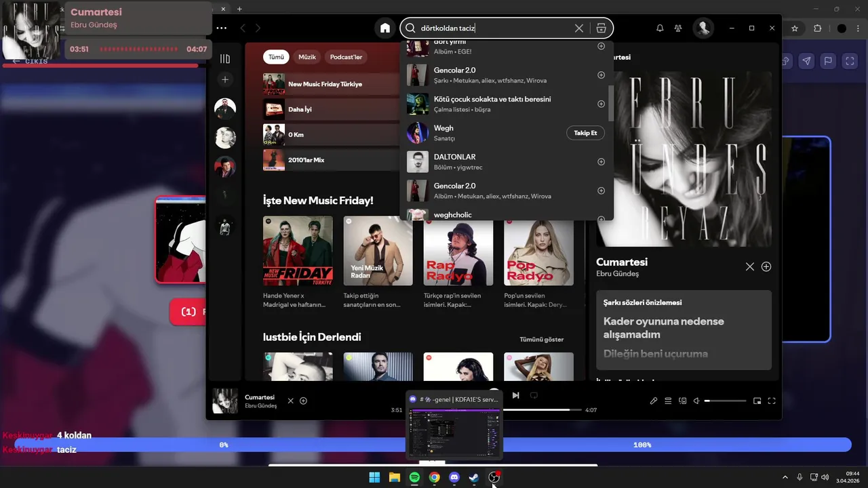This screenshot has height=488, width=868.
Task: Select the Podcast'ler filter chip
Action: [346, 57]
